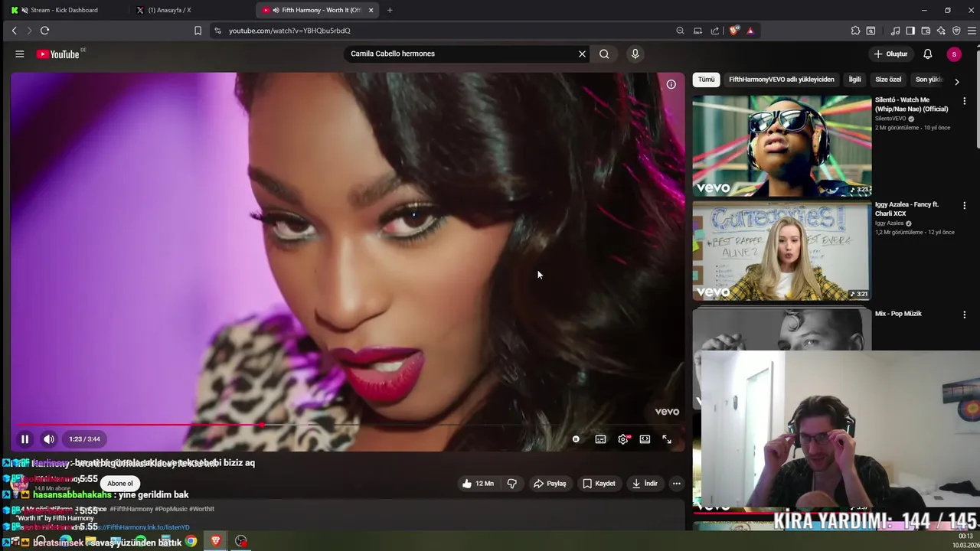Open Brave Shields lion icon
Image resolution: width=980 pixels, height=551 pixels.
(x=734, y=31)
